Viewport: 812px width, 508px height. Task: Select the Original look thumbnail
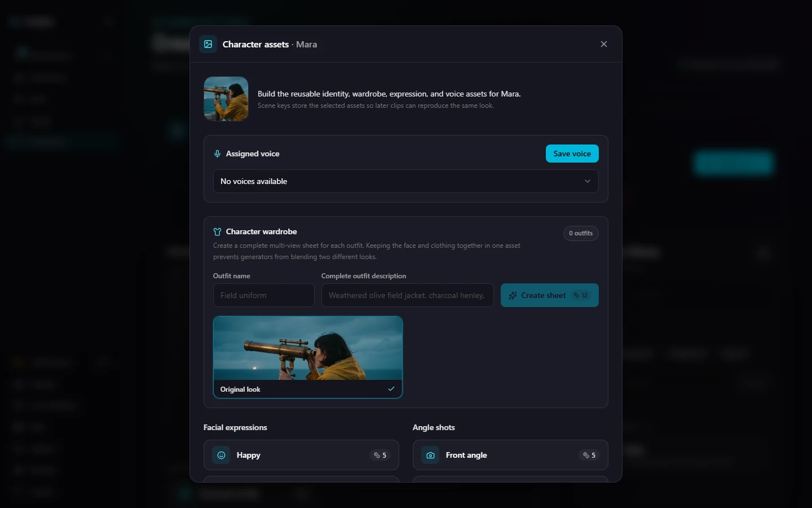coord(308,357)
